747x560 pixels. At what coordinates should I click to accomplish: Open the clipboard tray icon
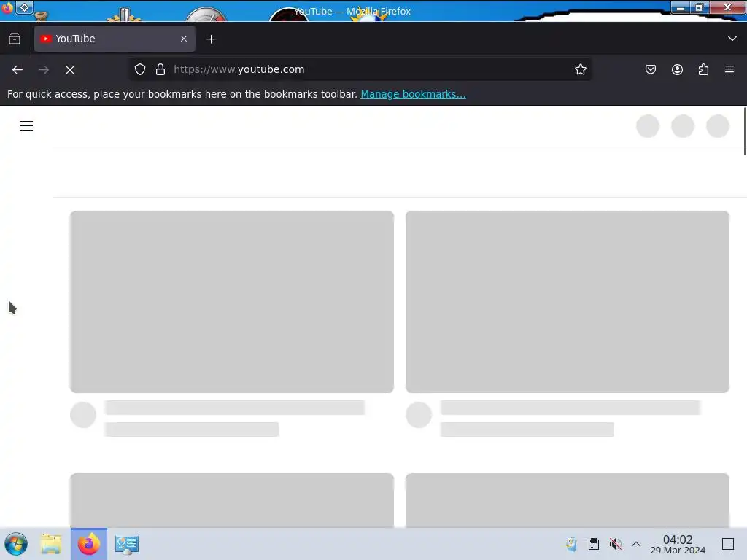(594, 544)
